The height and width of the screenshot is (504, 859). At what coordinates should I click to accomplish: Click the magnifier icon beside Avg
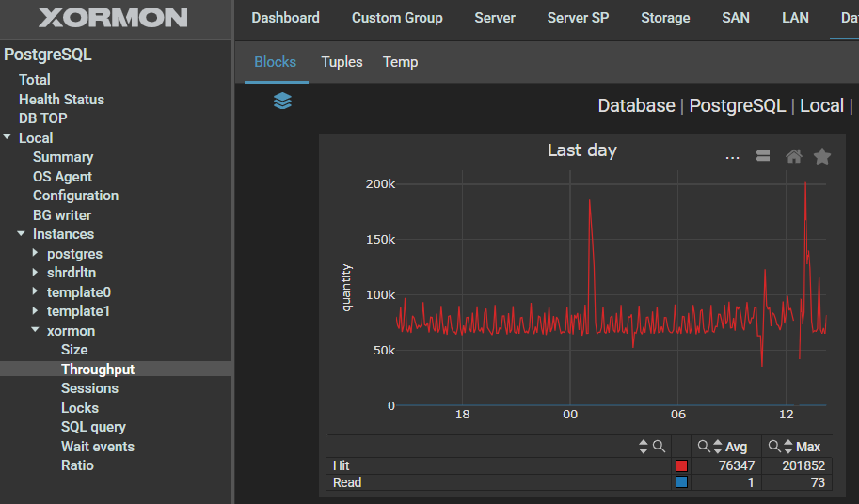(x=703, y=447)
